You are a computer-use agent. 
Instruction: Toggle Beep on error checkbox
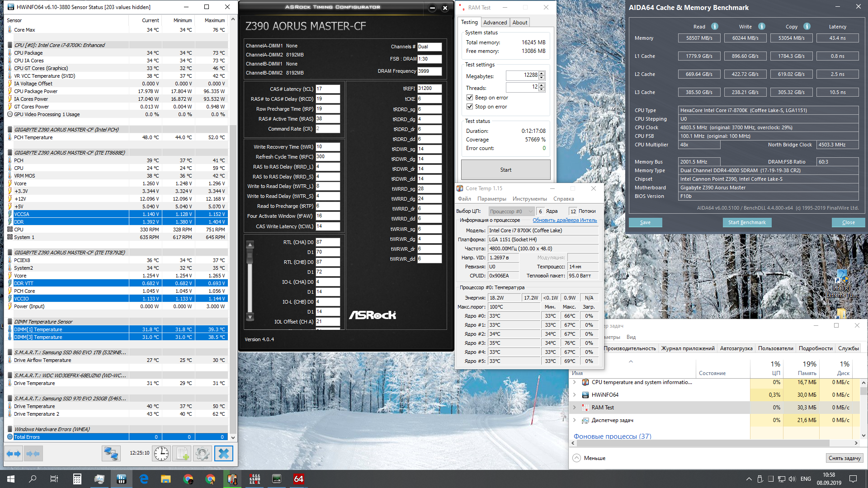(x=470, y=98)
